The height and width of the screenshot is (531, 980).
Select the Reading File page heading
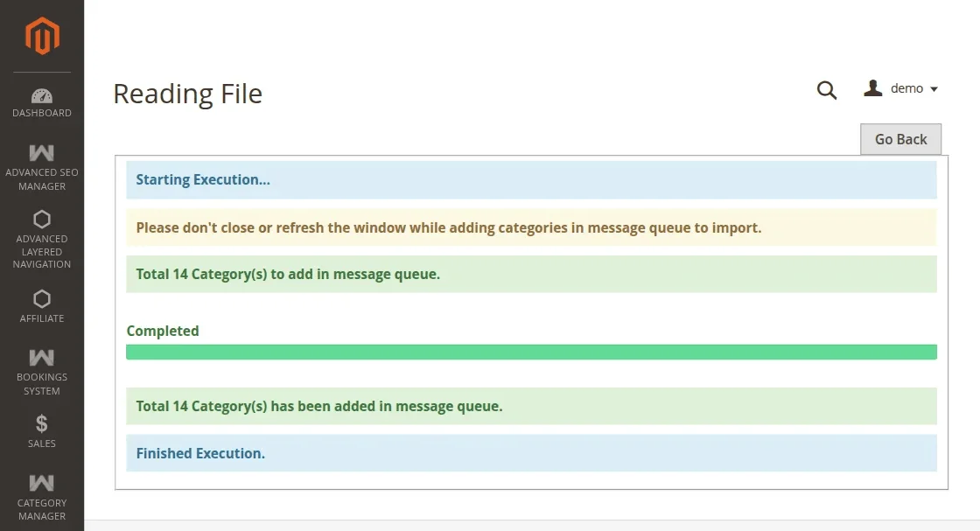[187, 94]
